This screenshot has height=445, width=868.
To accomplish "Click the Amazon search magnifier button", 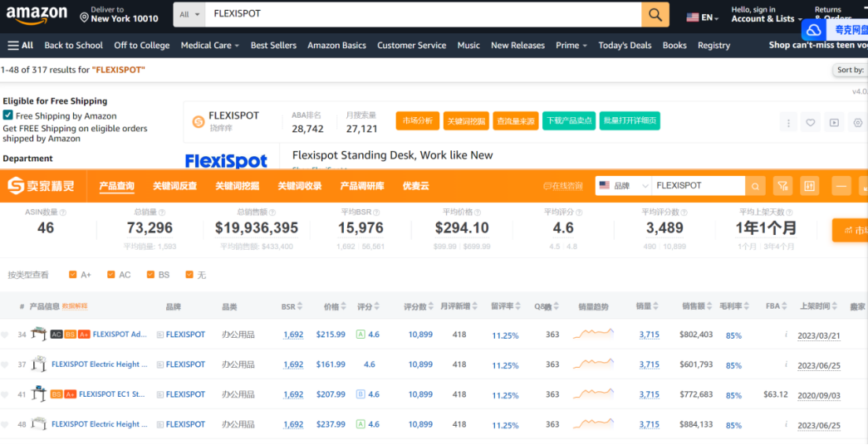I will (x=654, y=14).
